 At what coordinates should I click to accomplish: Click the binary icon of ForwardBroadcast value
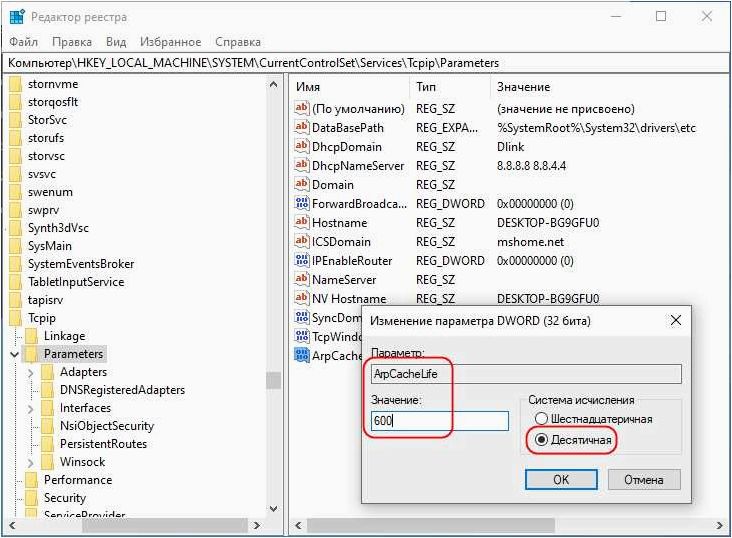[x=302, y=204]
